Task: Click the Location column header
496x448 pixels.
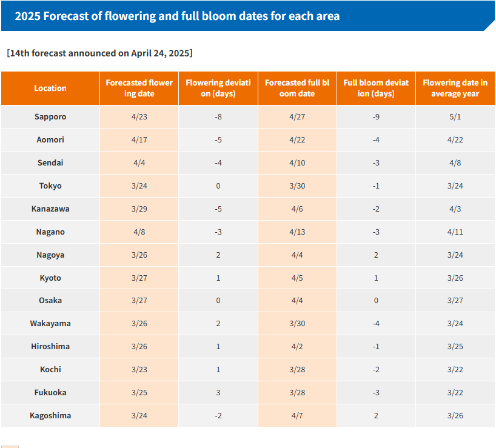Action: [x=50, y=88]
